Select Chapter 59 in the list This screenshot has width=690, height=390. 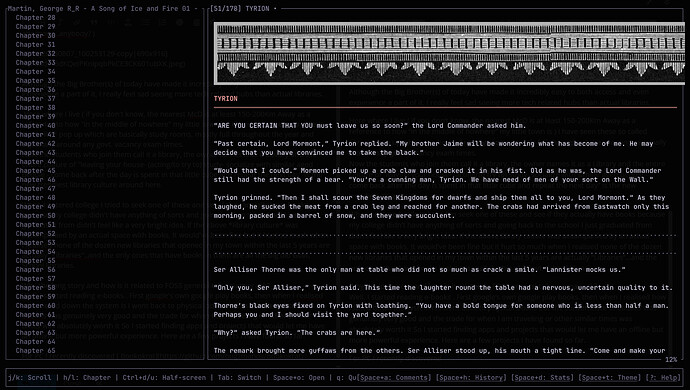[36, 297]
